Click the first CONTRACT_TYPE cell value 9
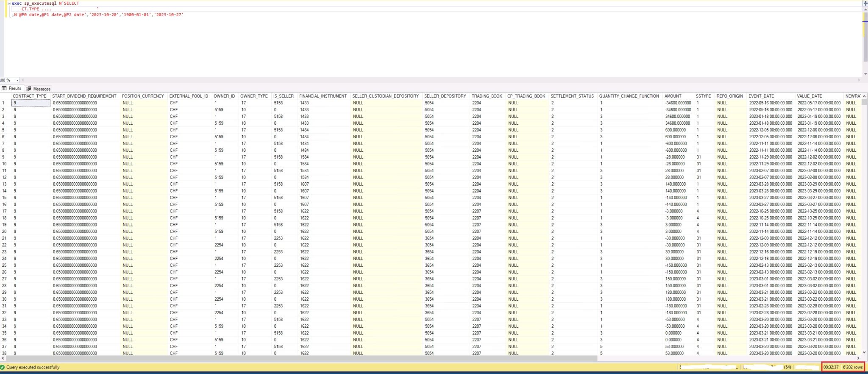This screenshot has height=374, width=868. click(x=31, y=103)
